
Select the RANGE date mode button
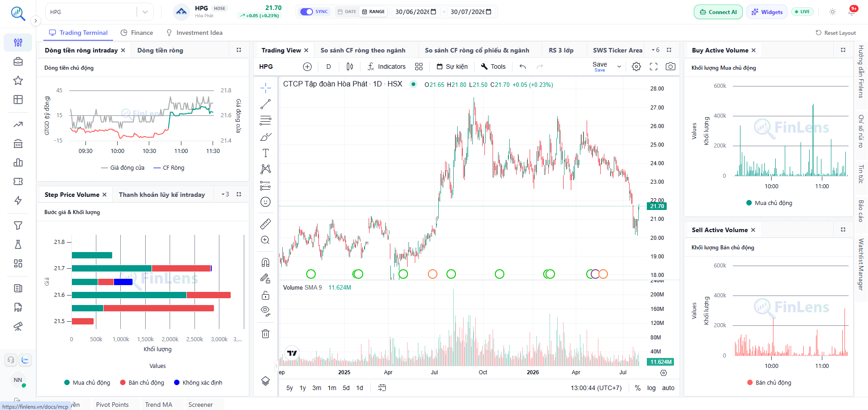point(373,12)
